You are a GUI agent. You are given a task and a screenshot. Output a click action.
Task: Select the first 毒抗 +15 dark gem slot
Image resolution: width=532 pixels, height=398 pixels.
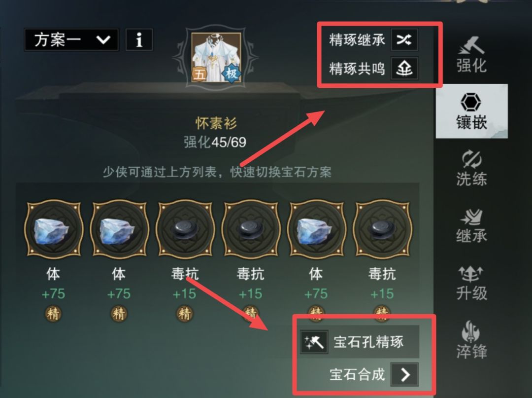pyautogui.click(x=185, y=229)
